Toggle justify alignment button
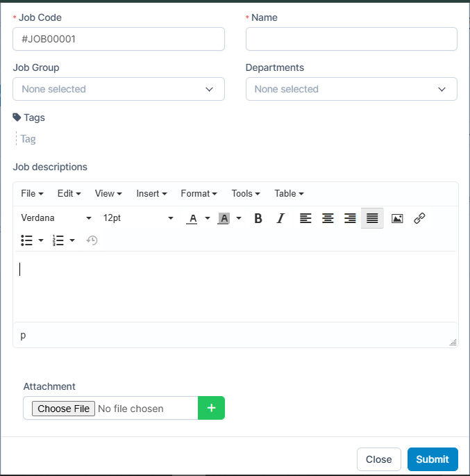The image size is (470, 476). [372, 218]
